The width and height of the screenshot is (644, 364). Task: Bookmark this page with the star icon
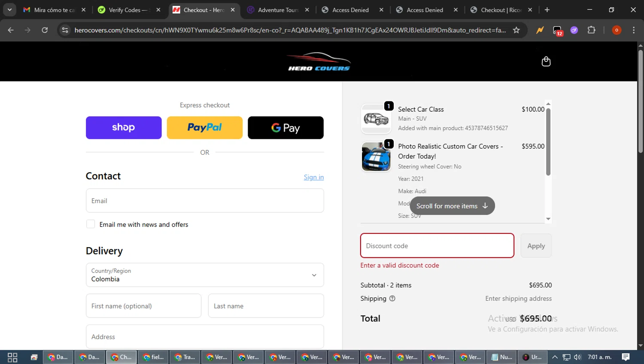point(516,30)
